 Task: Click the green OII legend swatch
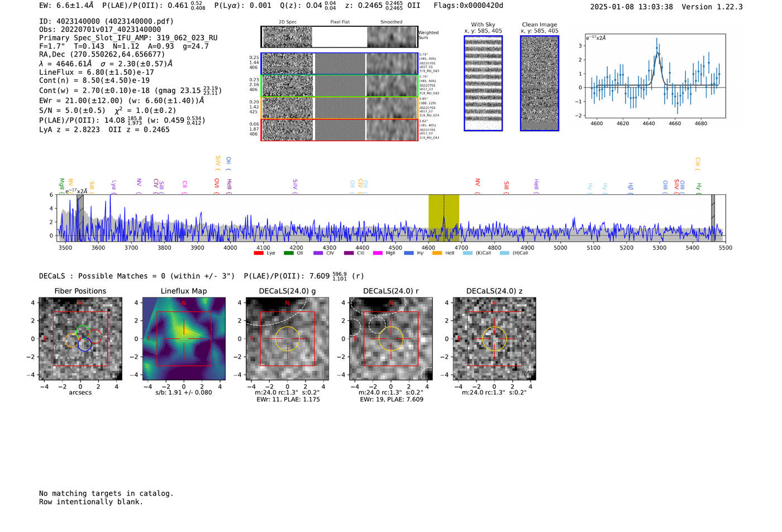pyautogui.click(x=289, y=253)
